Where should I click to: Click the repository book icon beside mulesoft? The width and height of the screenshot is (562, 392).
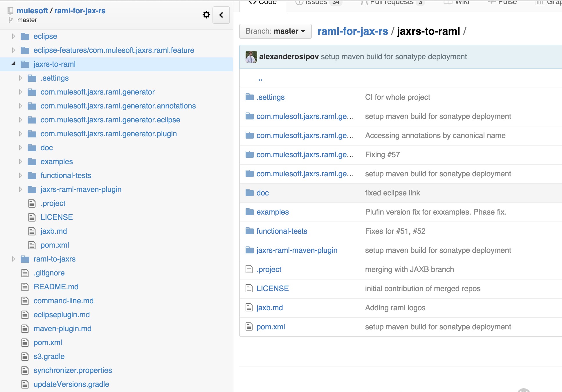coord(10,11)
